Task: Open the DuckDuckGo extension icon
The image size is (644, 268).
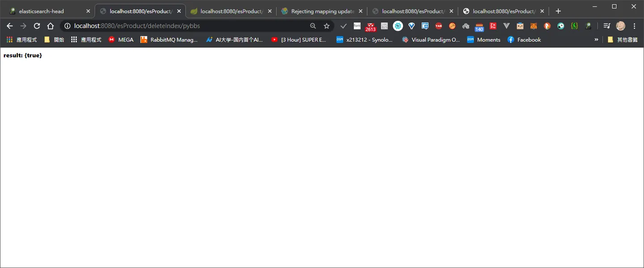Action: tap(547, 26)
